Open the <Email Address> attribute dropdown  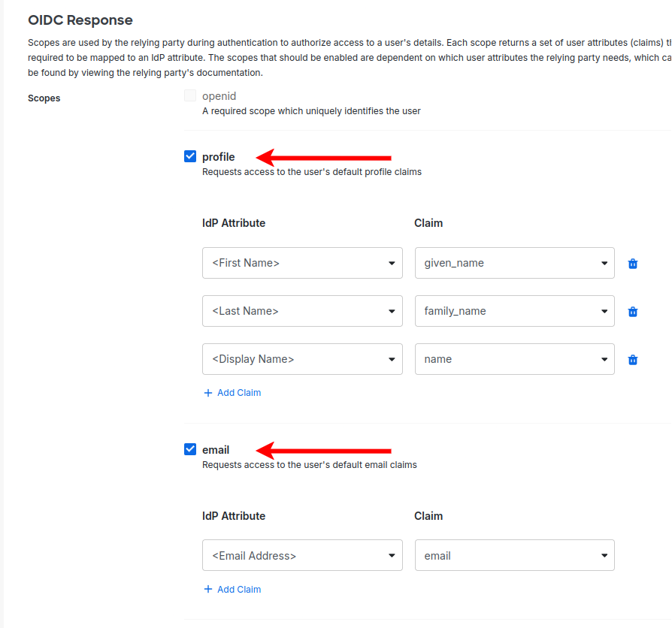[x=302, y=556]
